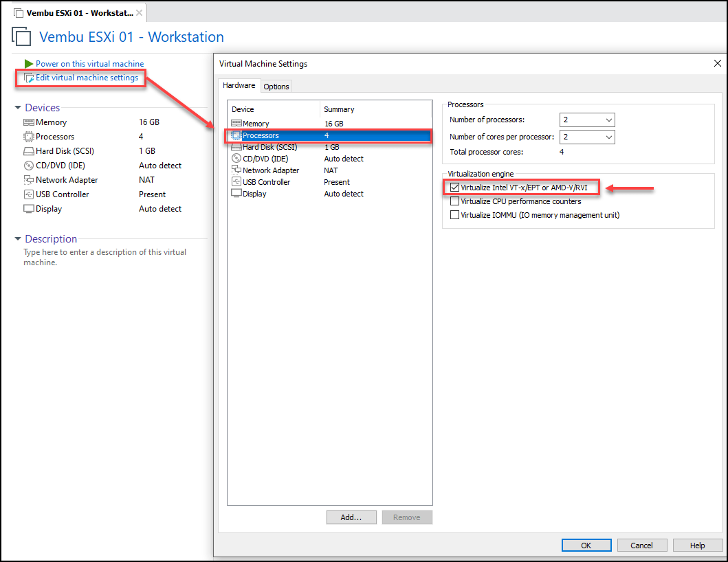This screenshot has width=728, height=562.
Task: Click the Memory icon in Devices panel
Action: pos(29,122)
